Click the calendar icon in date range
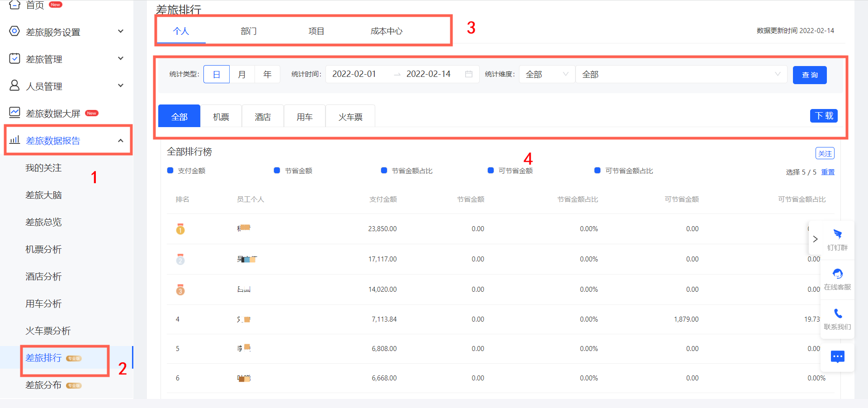The width and height of the screenshot is (868, 408). (469, 74)
